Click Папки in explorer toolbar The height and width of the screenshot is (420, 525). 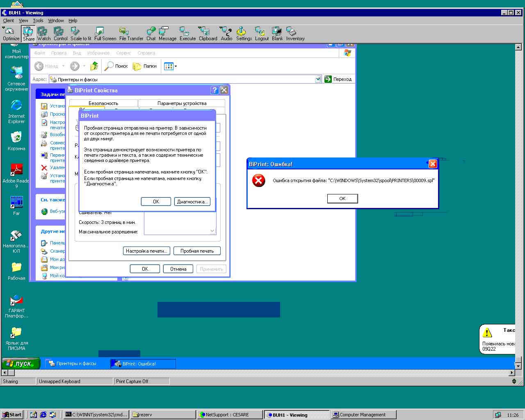[145, 66]
